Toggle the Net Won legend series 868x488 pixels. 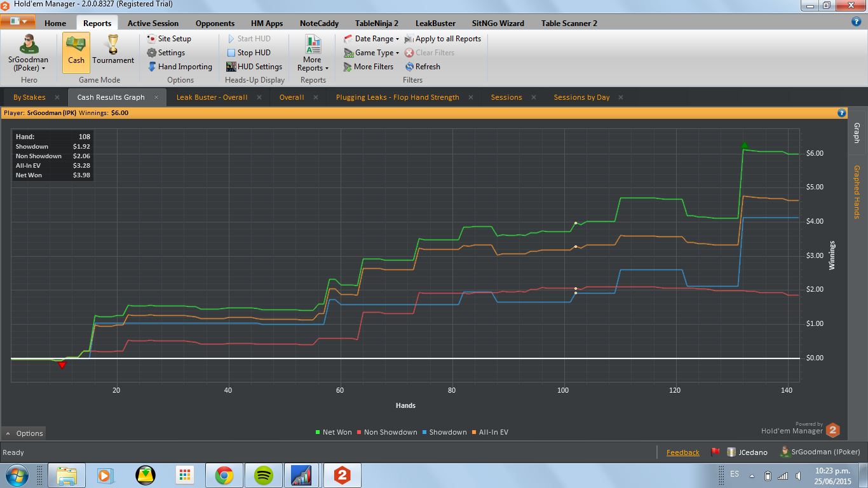pos(334,432)
